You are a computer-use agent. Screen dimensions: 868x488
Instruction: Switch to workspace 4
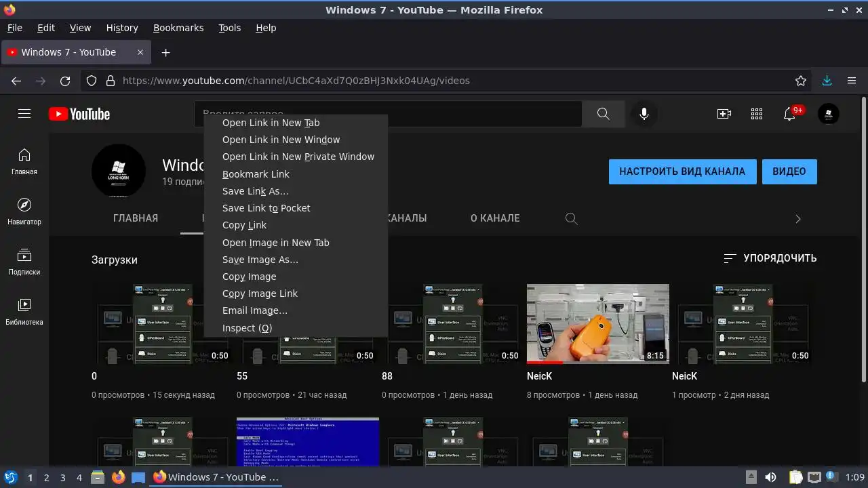79,477
